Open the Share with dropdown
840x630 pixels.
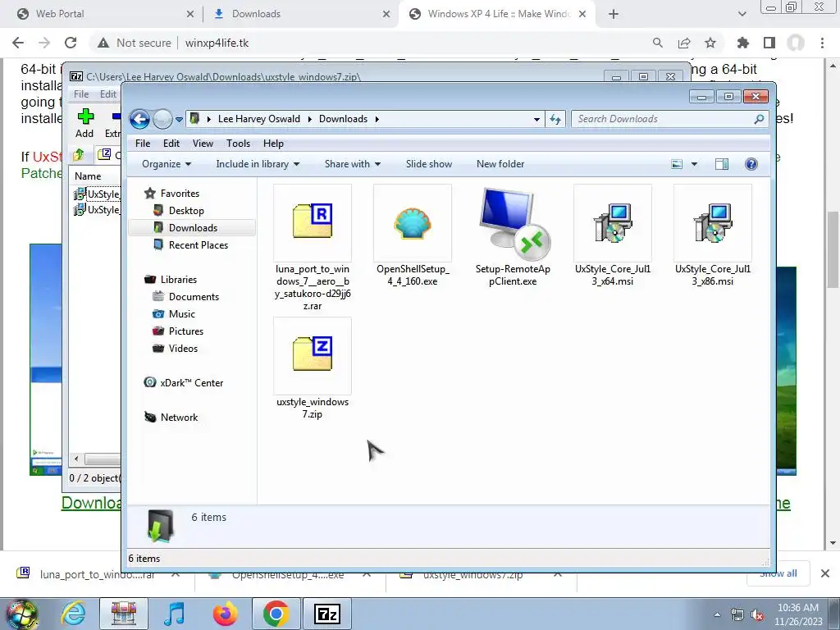click(353, 164)
